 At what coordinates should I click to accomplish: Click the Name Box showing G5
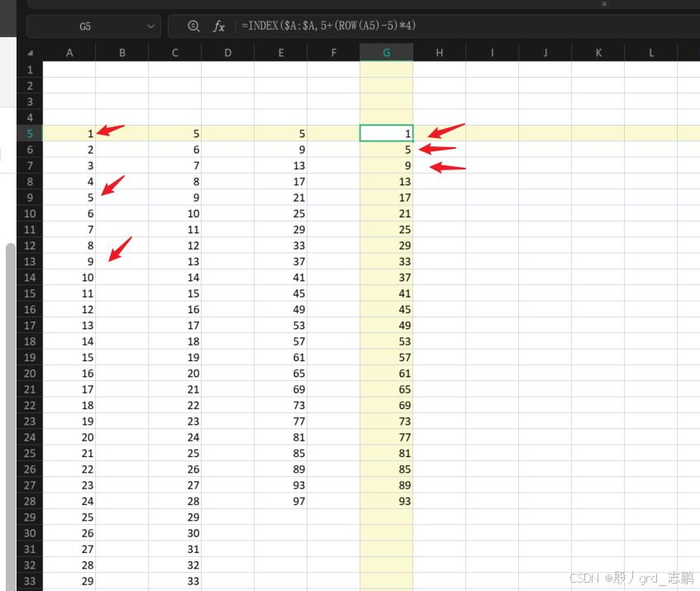point(93,26)
